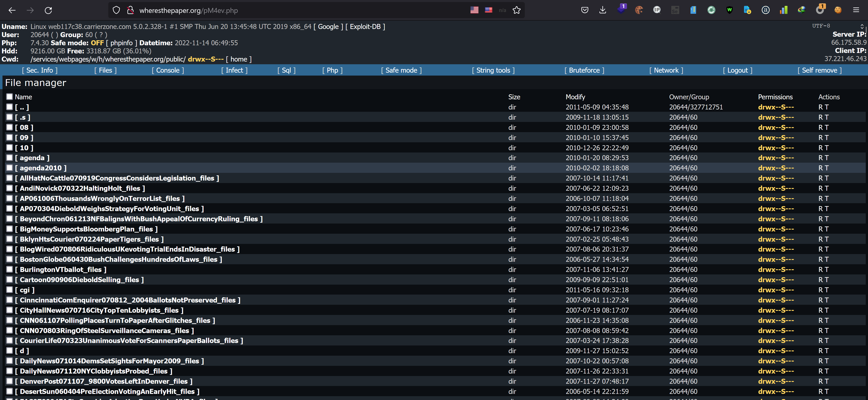This screenshot has width=868, height=400.
Task: Click the R action for agenda folder
Action: (x=821, y=158)
